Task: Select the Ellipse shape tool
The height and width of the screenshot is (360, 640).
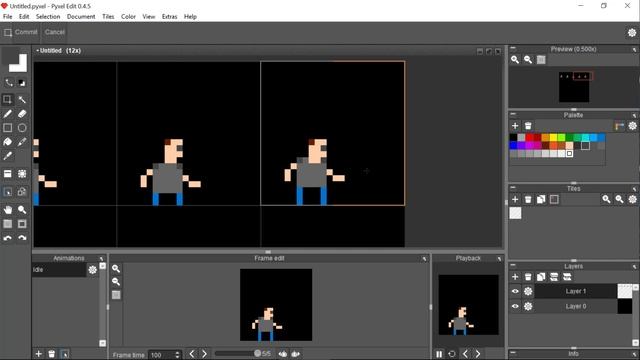Action: click(22, 128)
